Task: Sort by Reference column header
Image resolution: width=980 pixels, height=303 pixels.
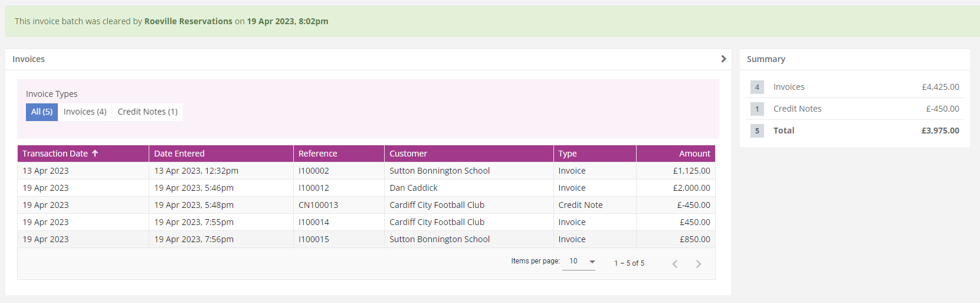Action: (318, 154)
